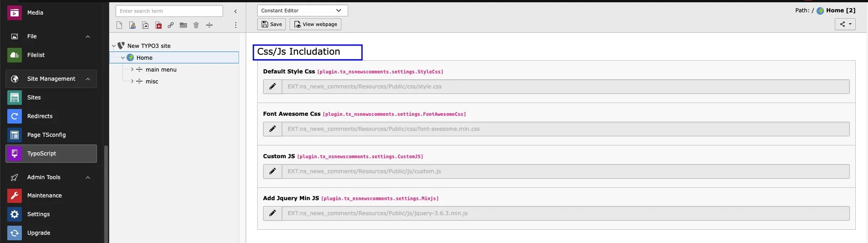868x243 pixels.
Task: Edit Custom JS with pencil icon
Action: tap(273, 171)
